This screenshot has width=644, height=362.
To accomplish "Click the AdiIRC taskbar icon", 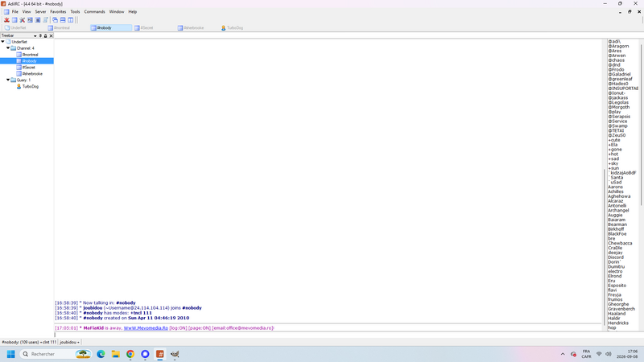I will [159, 354].
